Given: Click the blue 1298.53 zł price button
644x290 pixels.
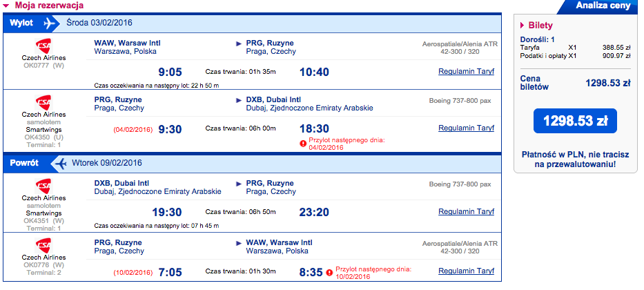Looking at the screenshot, I should (x=575, y=121).
